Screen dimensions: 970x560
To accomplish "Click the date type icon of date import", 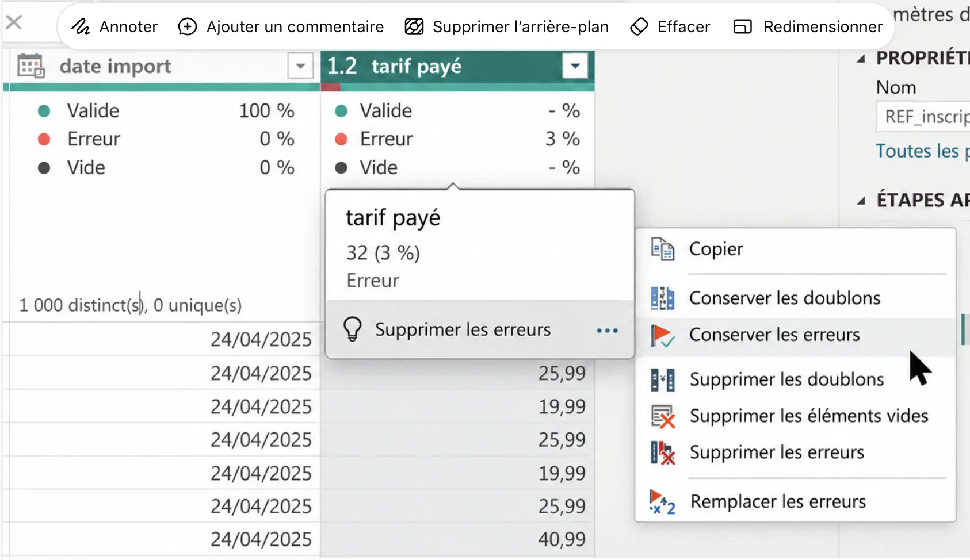I will tap(31, 66).
